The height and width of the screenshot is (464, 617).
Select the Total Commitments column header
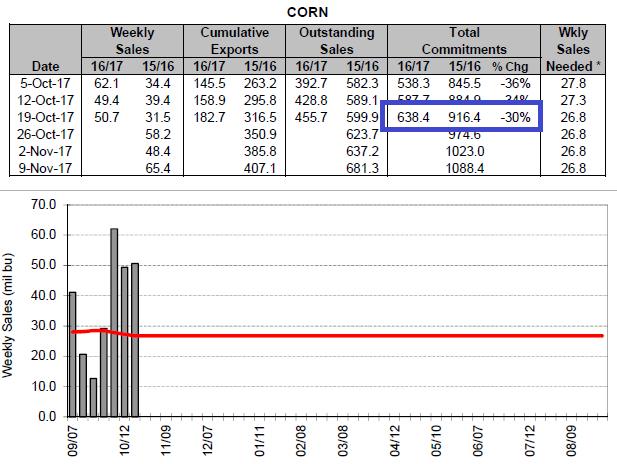(464, 40)
